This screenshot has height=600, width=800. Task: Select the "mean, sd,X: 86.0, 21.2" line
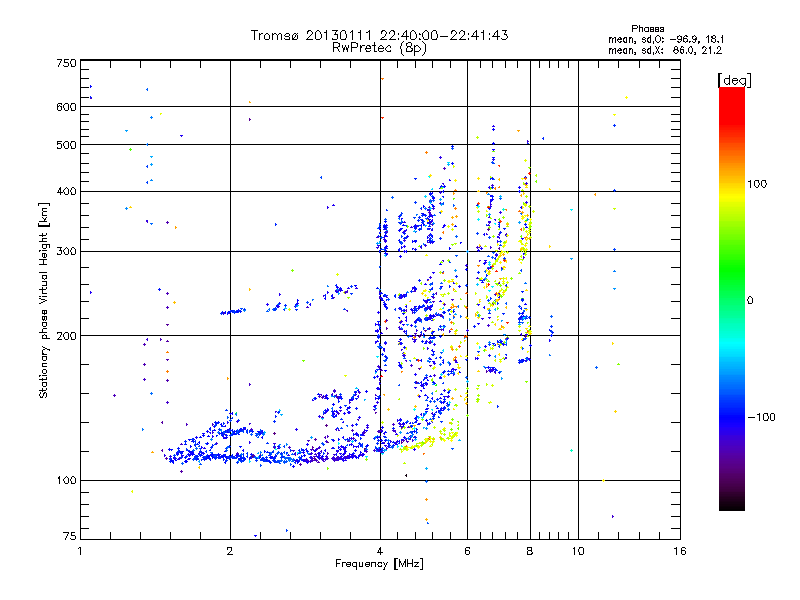coord(665,51)
